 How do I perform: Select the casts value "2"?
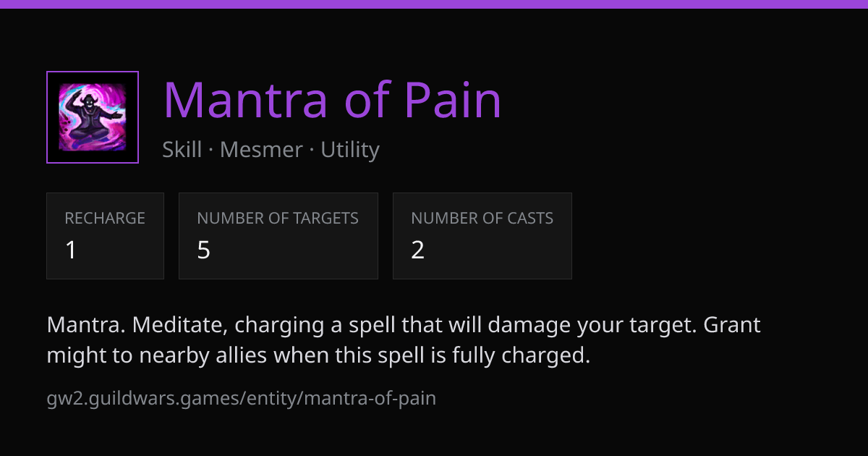coord(417,250)
